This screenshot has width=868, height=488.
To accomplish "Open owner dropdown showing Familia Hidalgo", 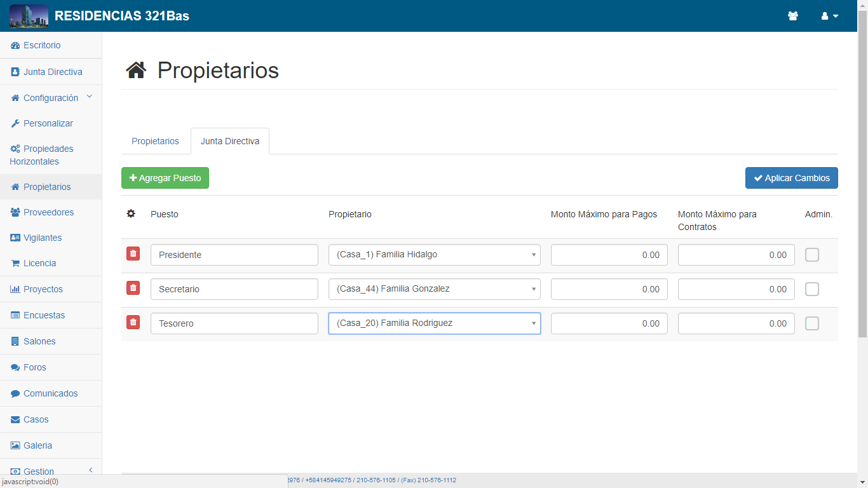I will click(x=434, y=255).
